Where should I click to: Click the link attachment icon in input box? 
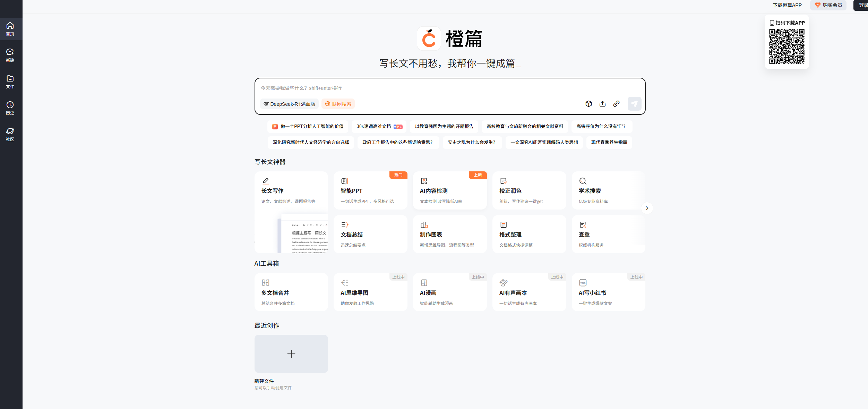coord(616,104)
